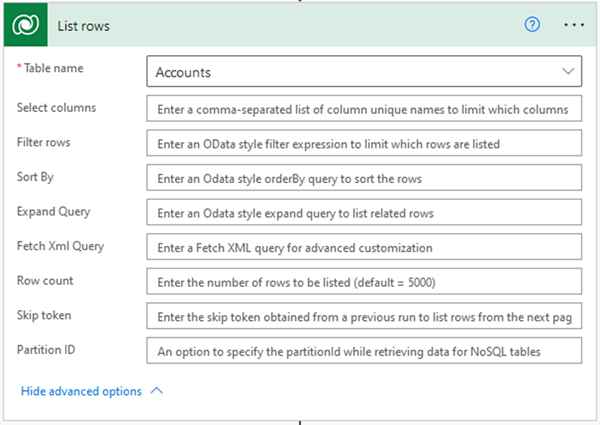This screenshot has height=425, width=600.
Task: Click the Fetch Xml Query field
Action: (x=364, y=247)
